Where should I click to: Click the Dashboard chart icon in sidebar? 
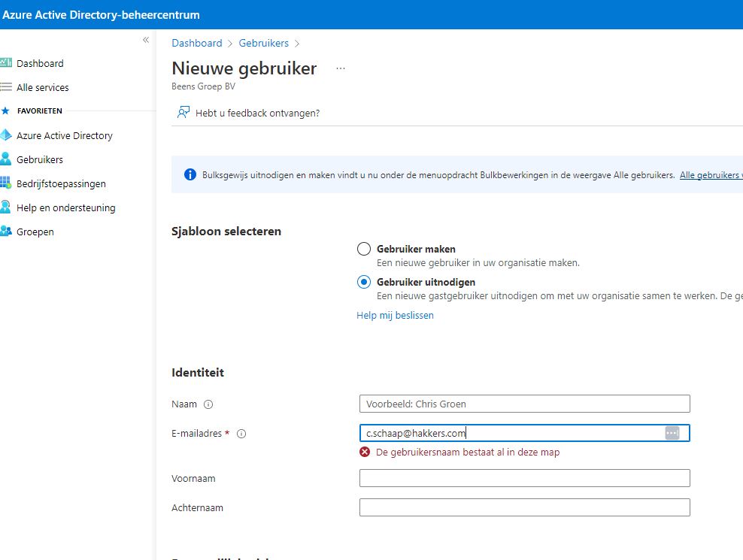(6, 62)
